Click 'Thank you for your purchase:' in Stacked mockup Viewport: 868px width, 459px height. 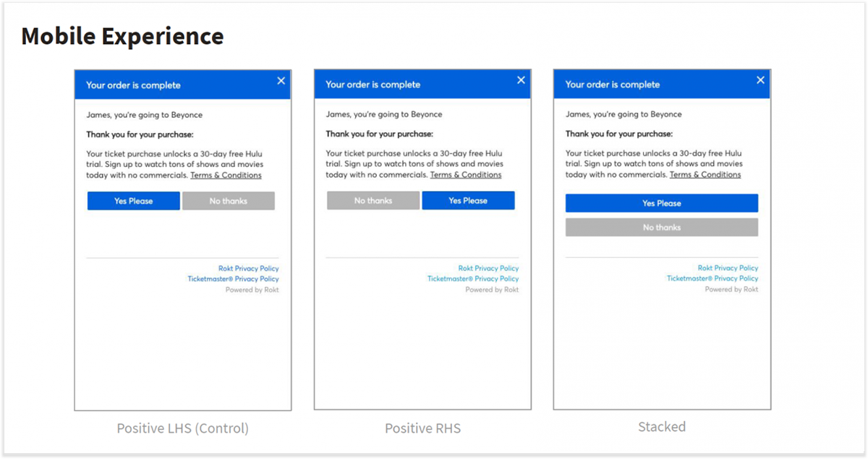pyautogui.click(x=619, y=134)
